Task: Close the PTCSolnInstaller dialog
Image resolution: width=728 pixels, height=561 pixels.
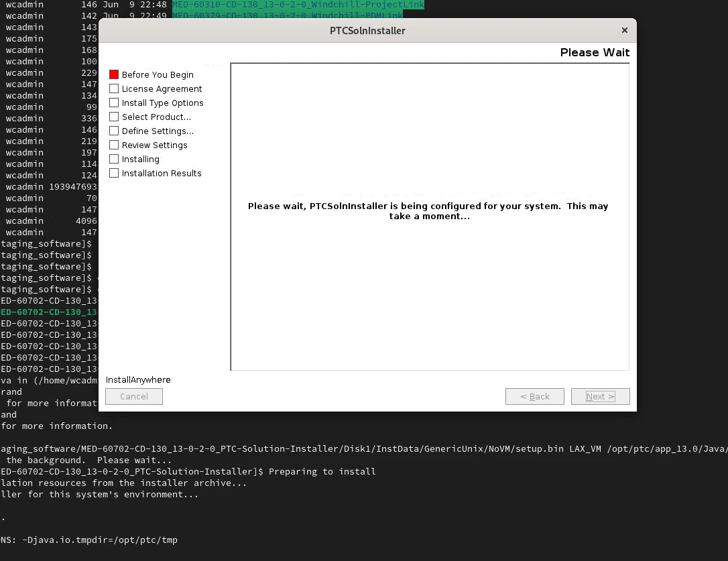Action: [x=625, y=30]
